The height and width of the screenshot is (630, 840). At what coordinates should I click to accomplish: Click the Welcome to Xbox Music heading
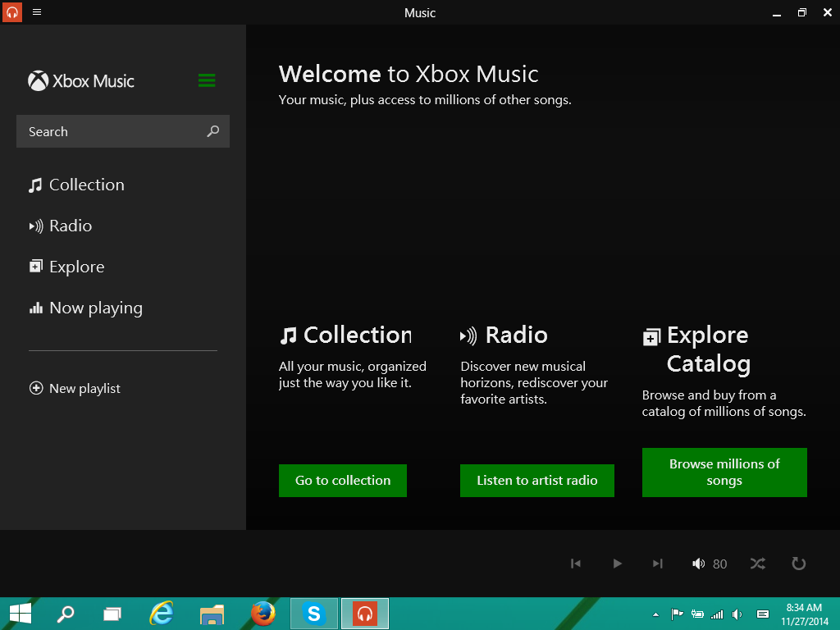tap(409, 74)
